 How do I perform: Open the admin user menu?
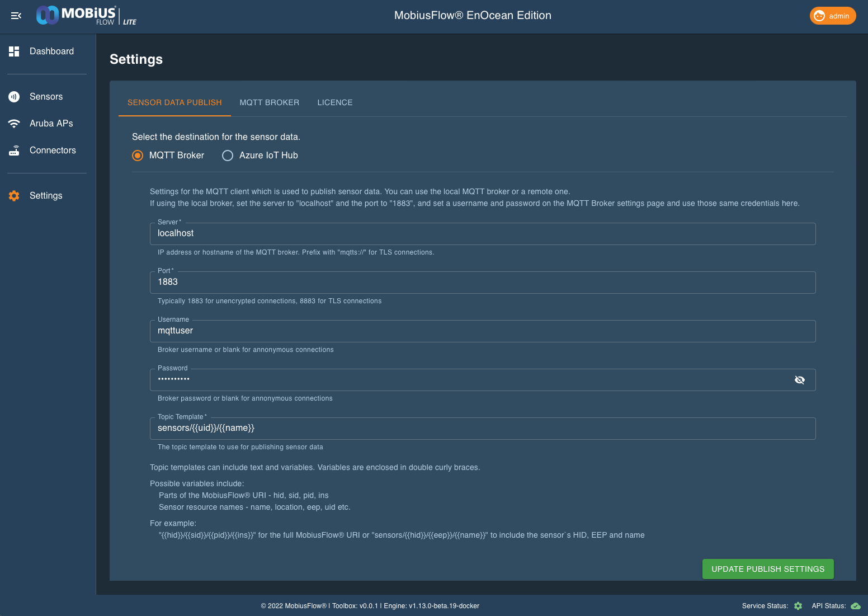pos(833,16)
